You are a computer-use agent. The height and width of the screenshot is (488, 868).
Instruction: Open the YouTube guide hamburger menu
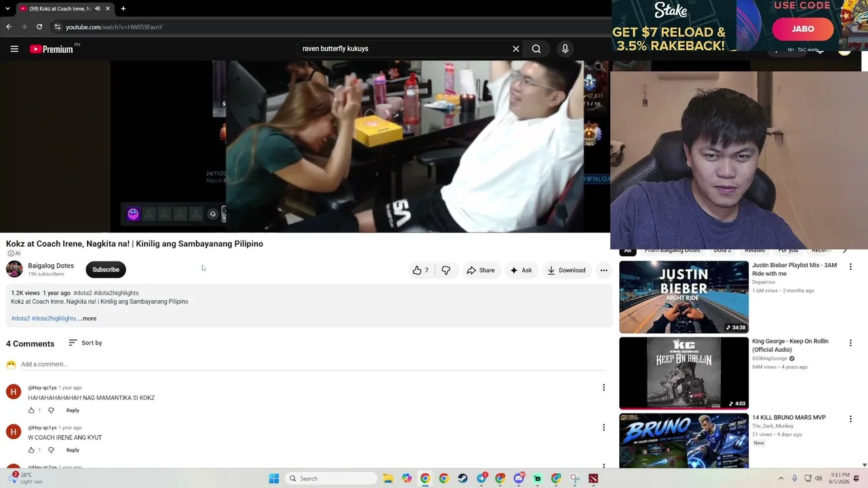pyautogui.click(x=14, y=49)
